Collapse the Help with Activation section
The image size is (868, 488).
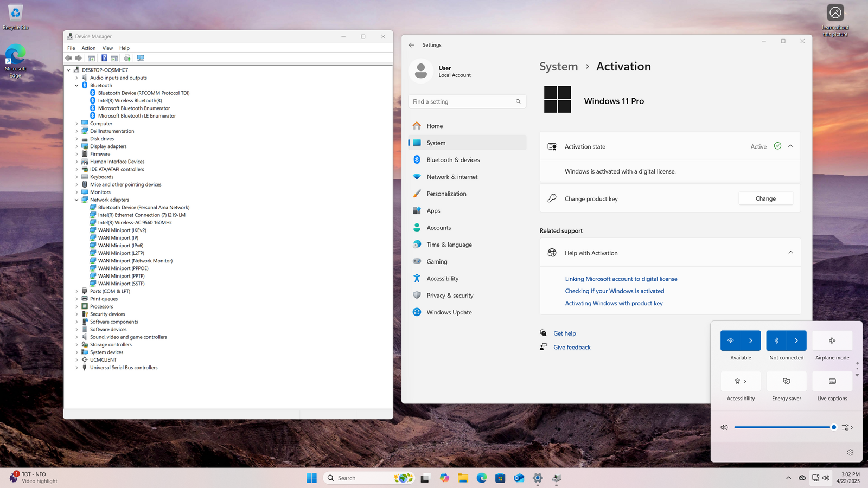pyautogui.click(x=790, y=253)
